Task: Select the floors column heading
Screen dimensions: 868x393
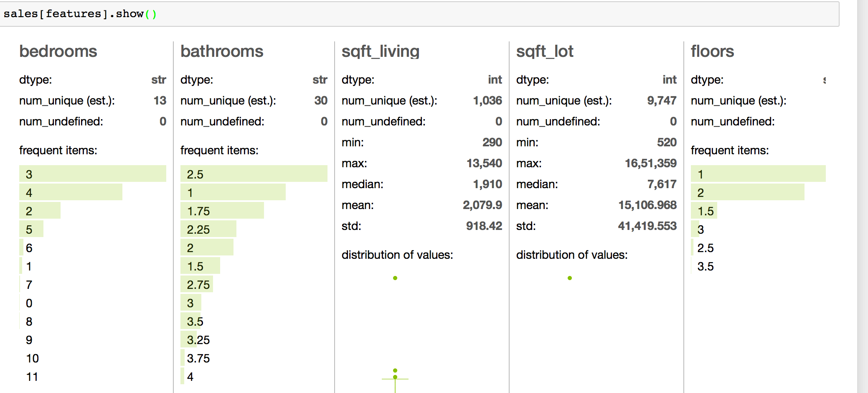Action: point(712,51)
